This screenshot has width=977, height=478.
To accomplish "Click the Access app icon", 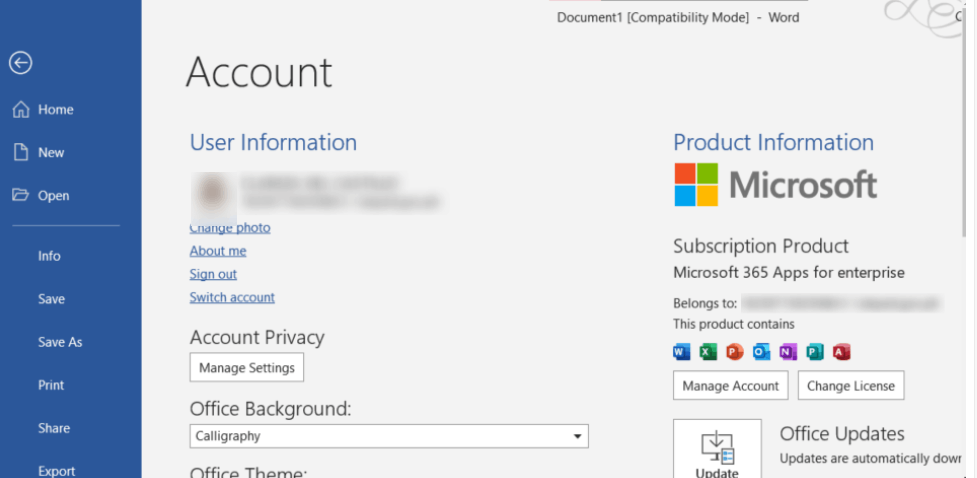I will [841, 352].
